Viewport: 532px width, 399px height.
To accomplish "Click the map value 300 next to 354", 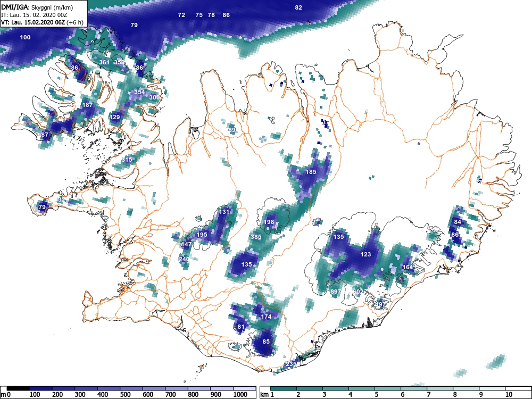I will (154, 97).
